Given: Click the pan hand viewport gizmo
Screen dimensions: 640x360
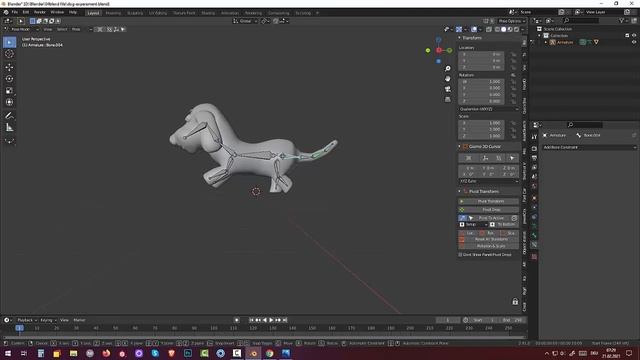Looking at the screenshot, I should pyautogui.click(x=448, y=79).
